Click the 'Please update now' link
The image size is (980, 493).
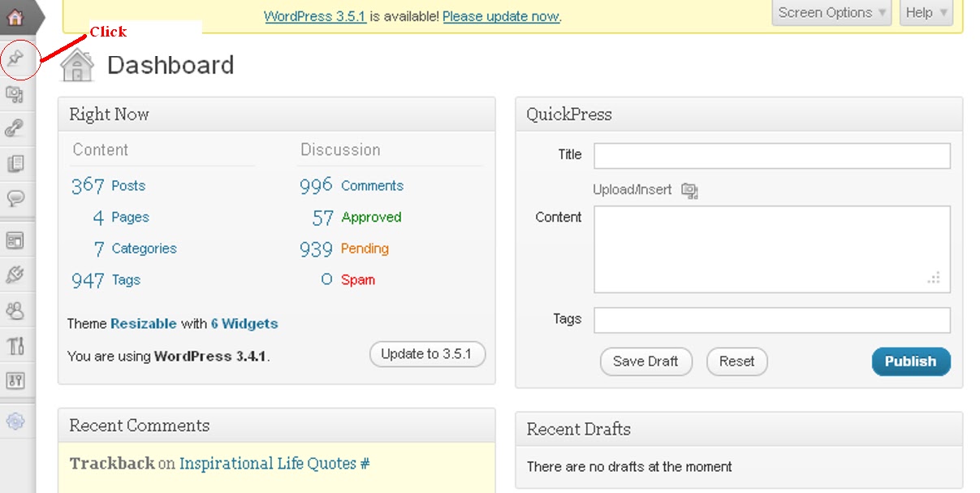[501, 16]
